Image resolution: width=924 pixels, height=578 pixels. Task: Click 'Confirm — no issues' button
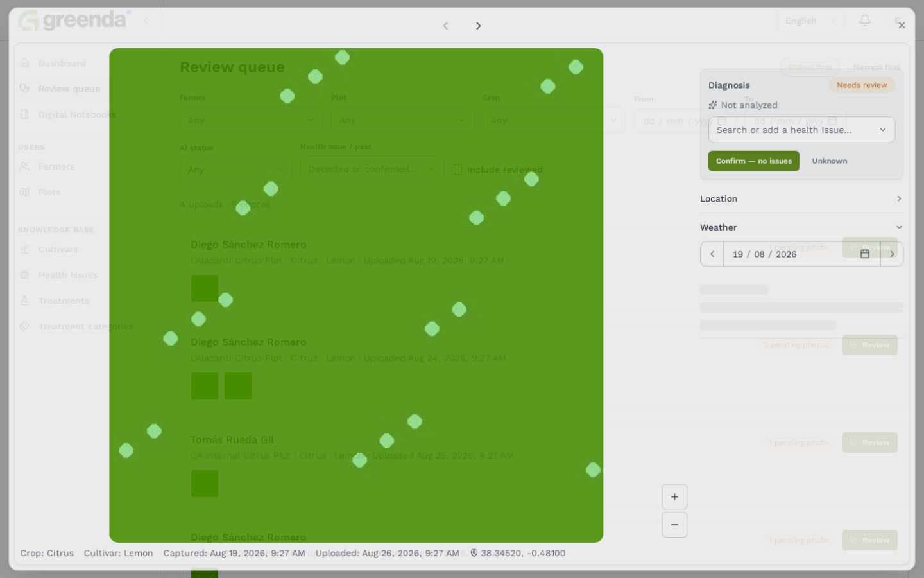(x=754, y=161)
